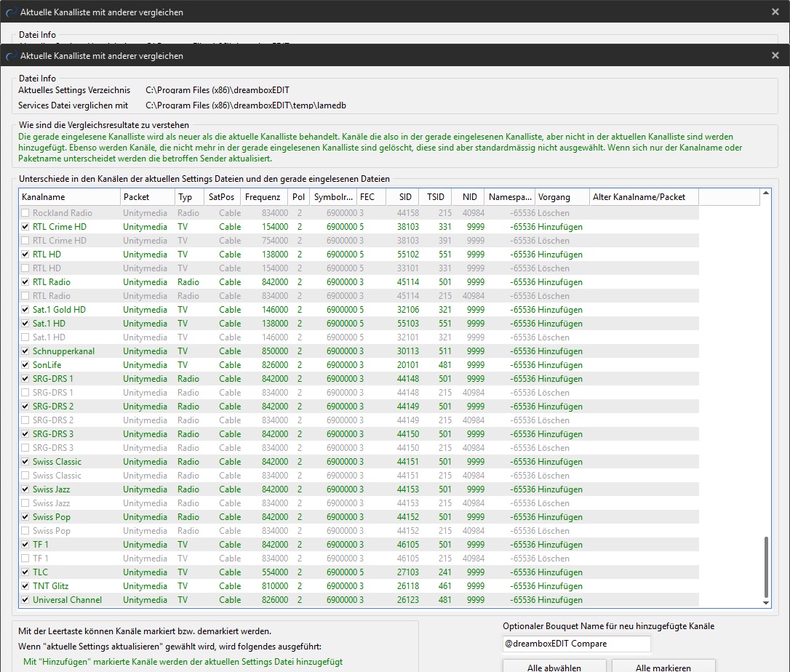Uncheck the RTL Crime HD checkbox
This screenshot has width=790, height=672.
(x=26, y=227)
